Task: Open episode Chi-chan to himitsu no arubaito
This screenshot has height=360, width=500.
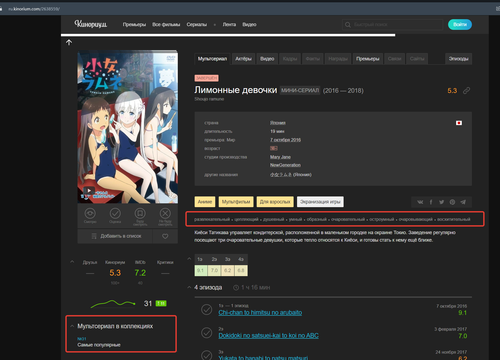Action: pos(260,313)
